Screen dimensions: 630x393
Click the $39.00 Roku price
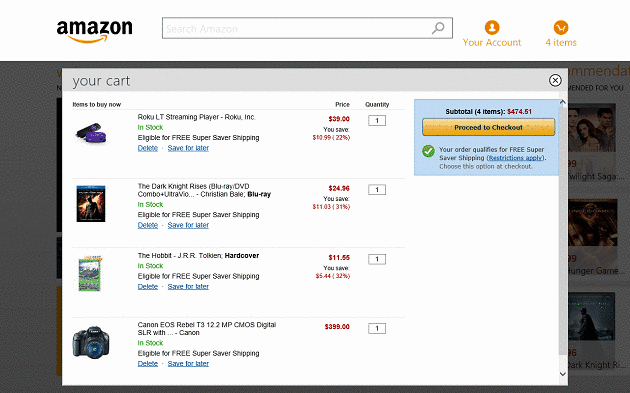pyautogui.click(x=339, y=119)
